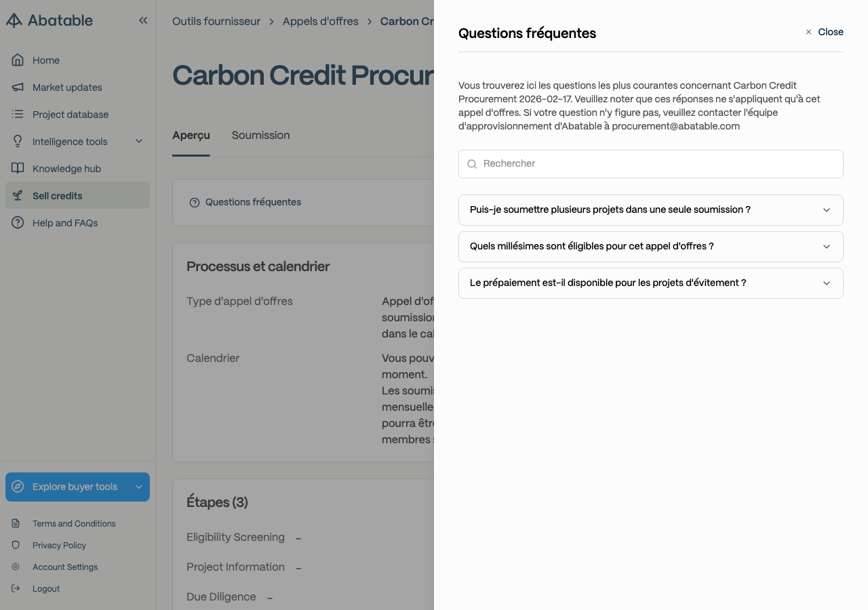This screenshot has width=868, height=610.
Task: Expand the Intelligence tools submenu chevron
Action: pos(139,142)
